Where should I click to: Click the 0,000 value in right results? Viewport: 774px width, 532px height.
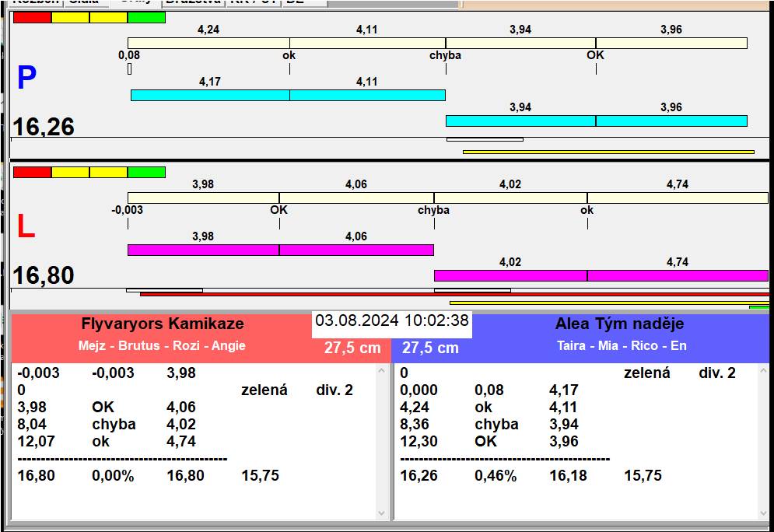(419, 390)
